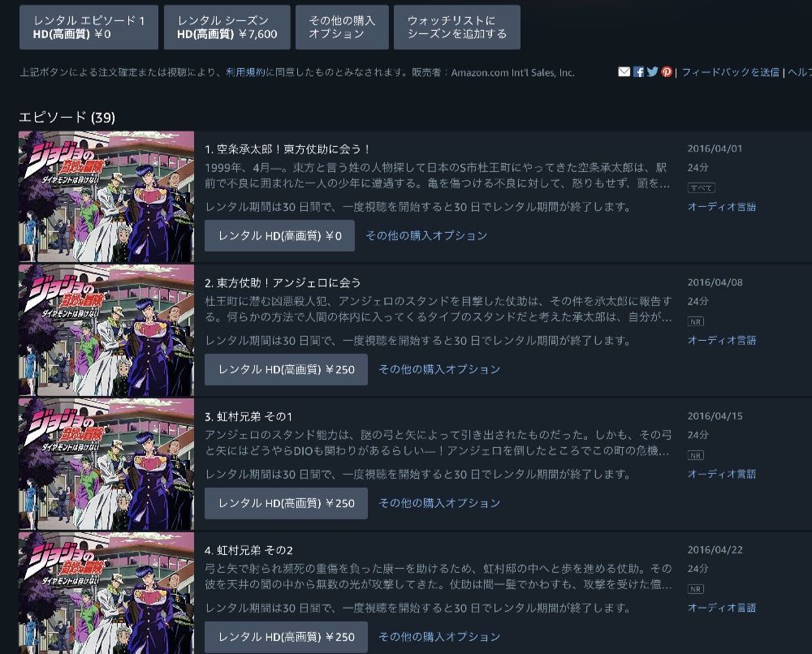Open episode 2 東方仗助 thumbnail
The height and width of the screenshot is (654, 812).
coord(106,330)
